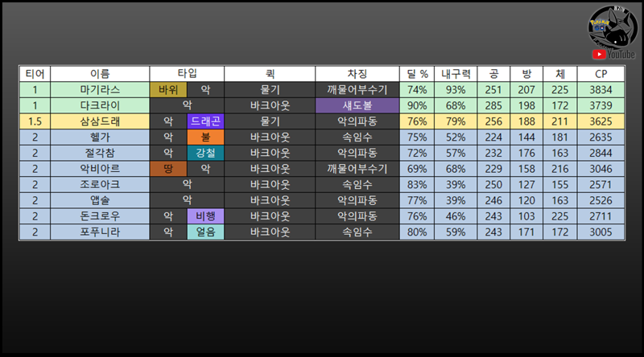Select the 이름 column header
Screen dimensions: 644x357
(100, 74)
